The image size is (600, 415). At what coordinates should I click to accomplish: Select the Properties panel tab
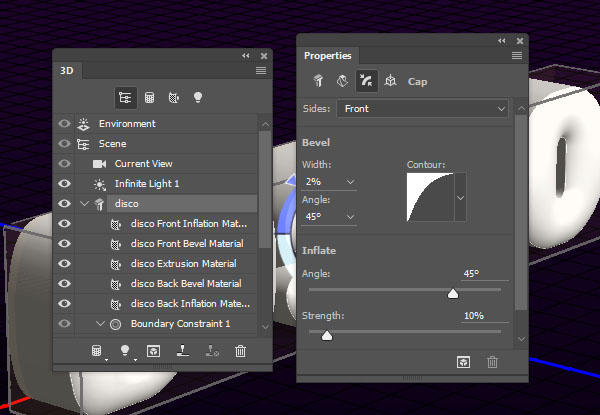tap(328, 56)
